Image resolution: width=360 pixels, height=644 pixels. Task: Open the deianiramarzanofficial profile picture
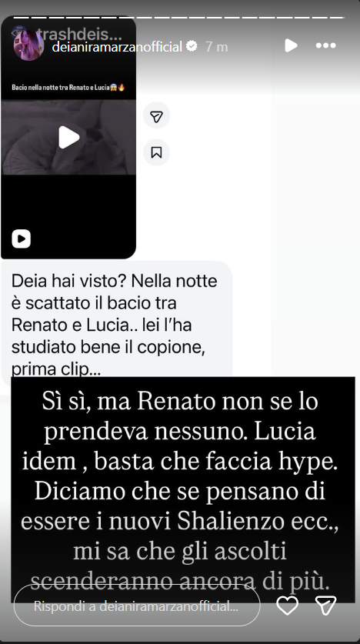coord(28,45)
